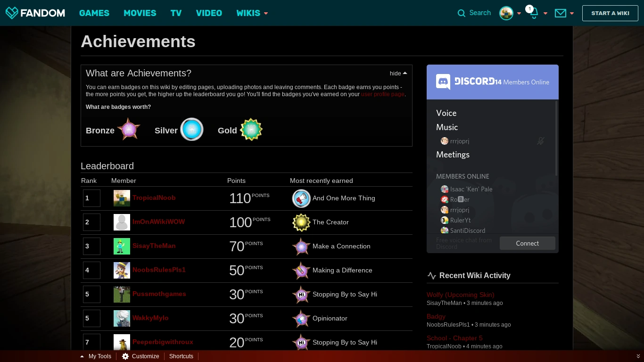Screen dimensions: 644x362
Task: Click Shortcuts in the bottom toolbar
Action: click(182, 356)
